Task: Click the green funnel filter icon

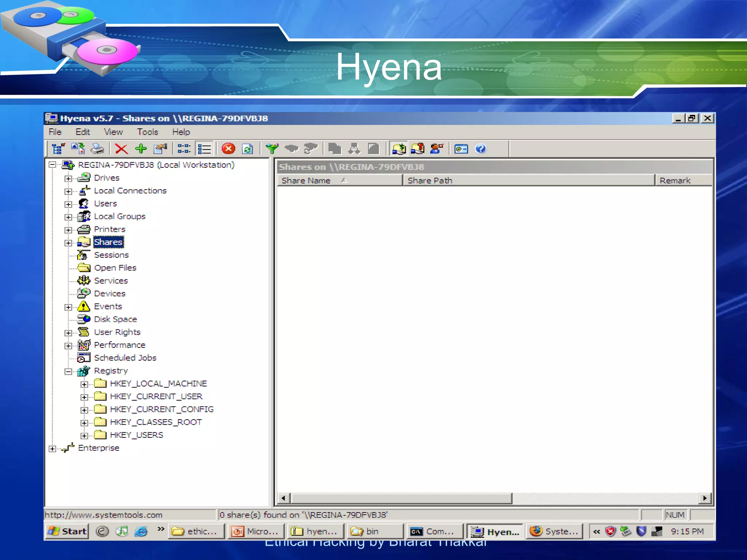Action: (x=272, y=149)
